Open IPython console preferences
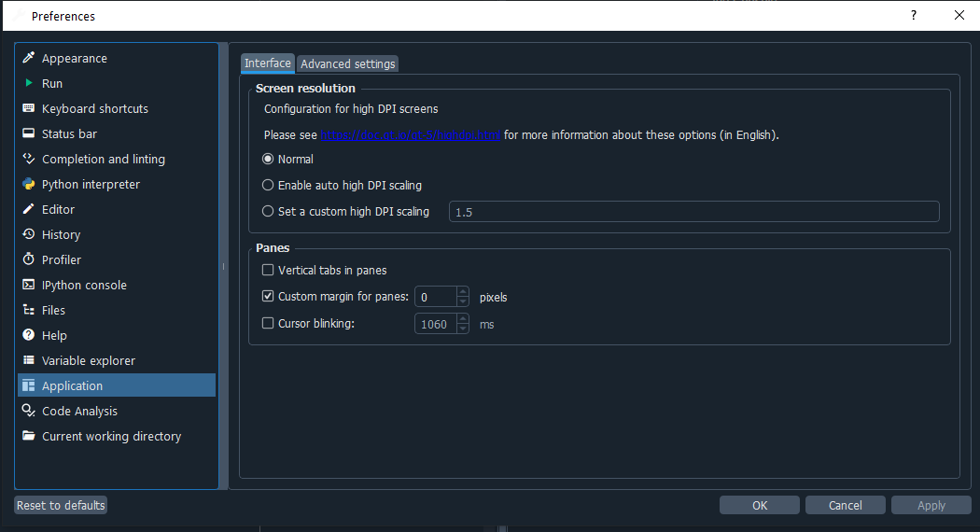This screenshot has height=532, width=980. 117,285
